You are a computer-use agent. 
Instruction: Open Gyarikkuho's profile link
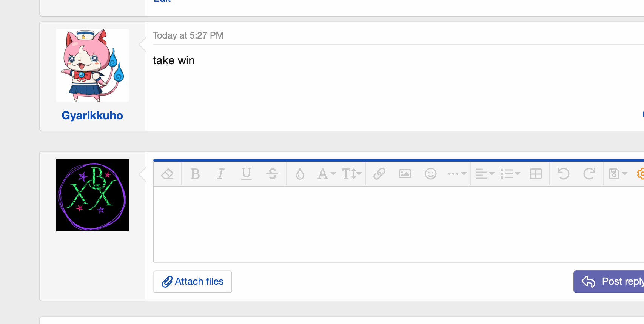[92, 116]
